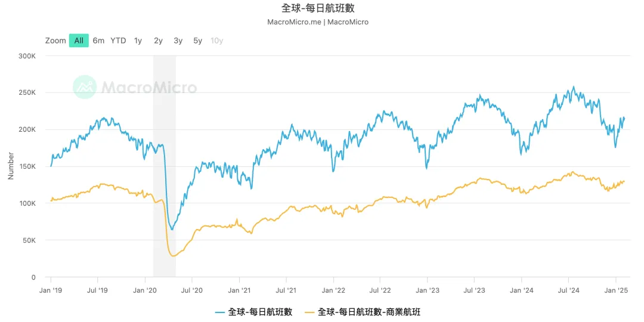Click the Jan '20 x-axis label
The height and width of the screenshot is (322, 644).
point(145,290)
